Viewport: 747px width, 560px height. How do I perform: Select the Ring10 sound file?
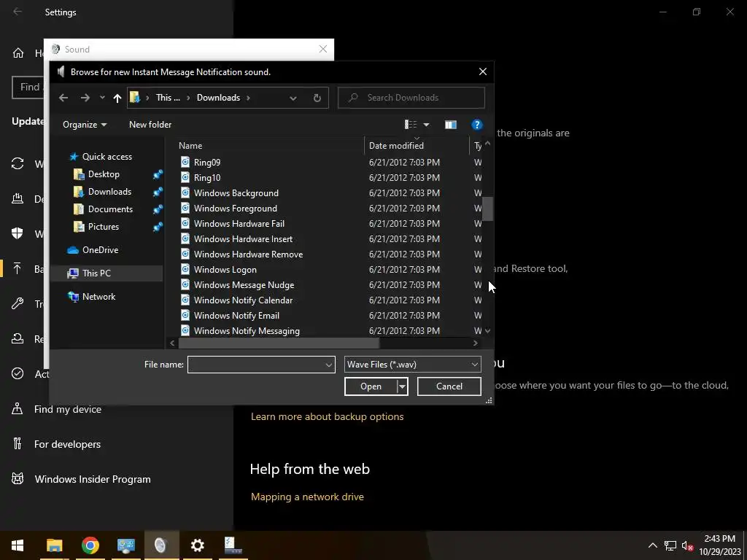[x=207, y=178]
